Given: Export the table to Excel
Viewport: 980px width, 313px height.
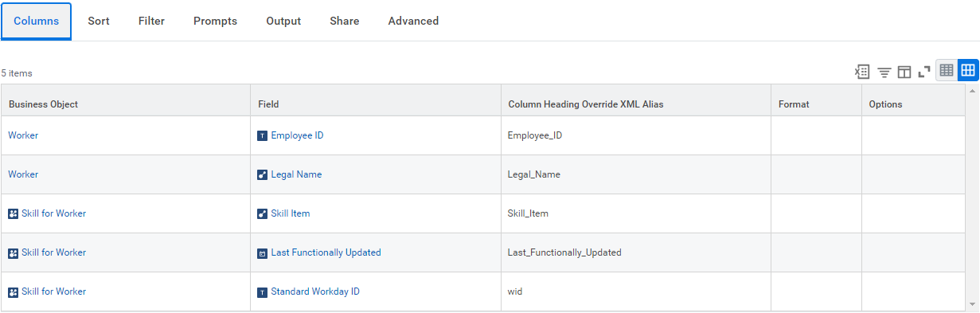Looking at the screenshot, I should tap(861, 72).
